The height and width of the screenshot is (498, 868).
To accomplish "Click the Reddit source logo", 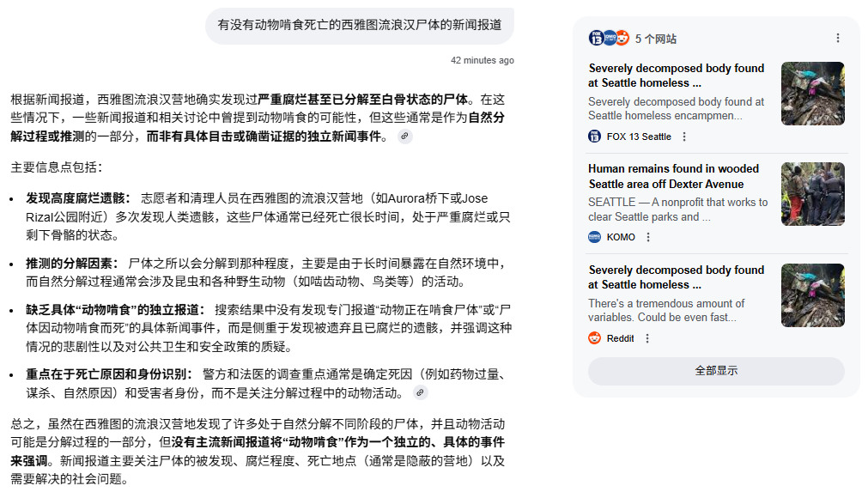I will [x=594, y=338].
